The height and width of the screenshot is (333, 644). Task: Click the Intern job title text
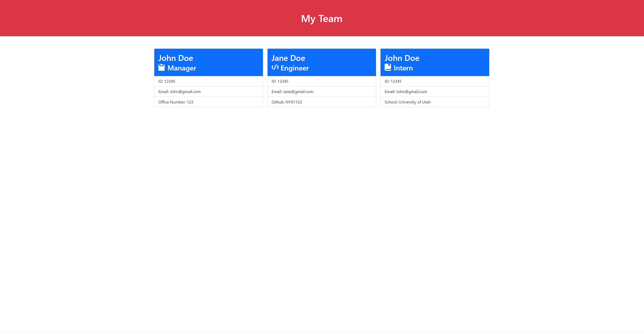(403, 68)
